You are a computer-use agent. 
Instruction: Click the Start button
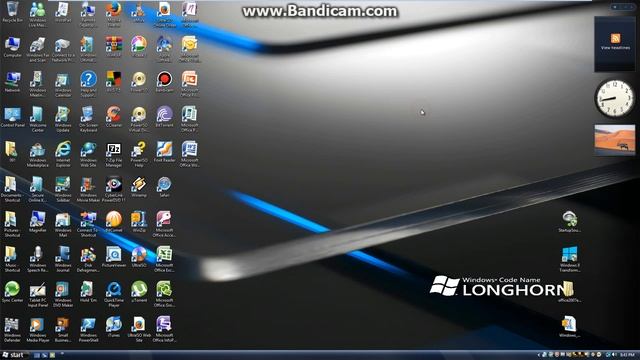point(13,355)
